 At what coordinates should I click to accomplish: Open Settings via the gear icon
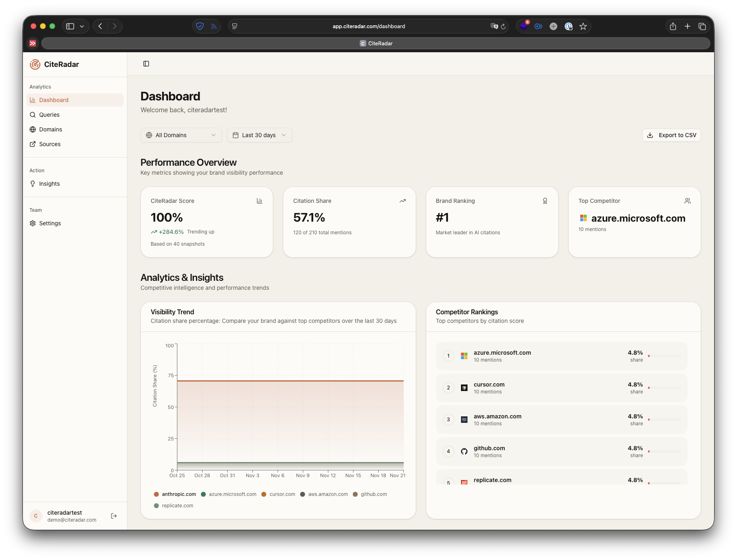[x=33, y=223]
